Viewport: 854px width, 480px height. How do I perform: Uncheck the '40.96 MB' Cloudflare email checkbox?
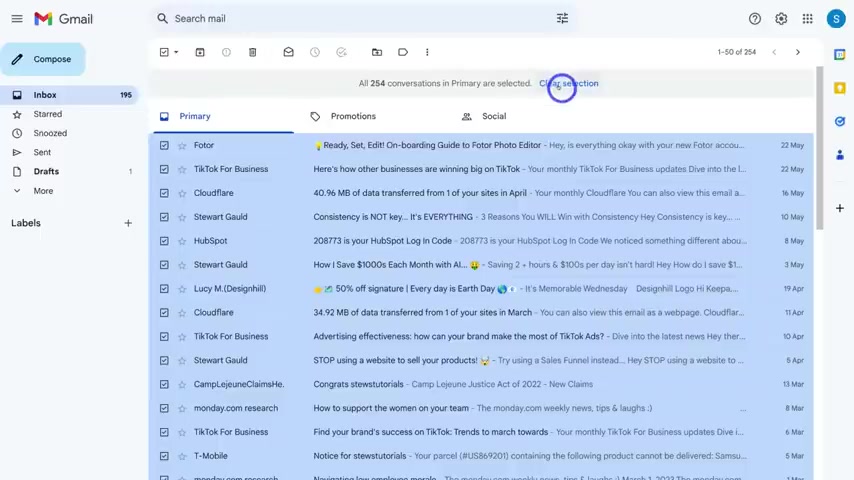tap(164, 193)
